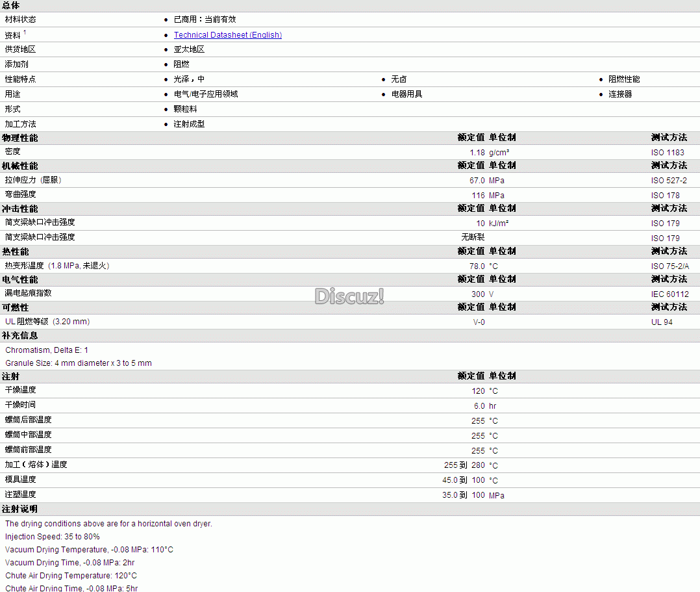Select the impact strength unit kJ/m²
Screen dimensions: 700x592
[499, 224]
